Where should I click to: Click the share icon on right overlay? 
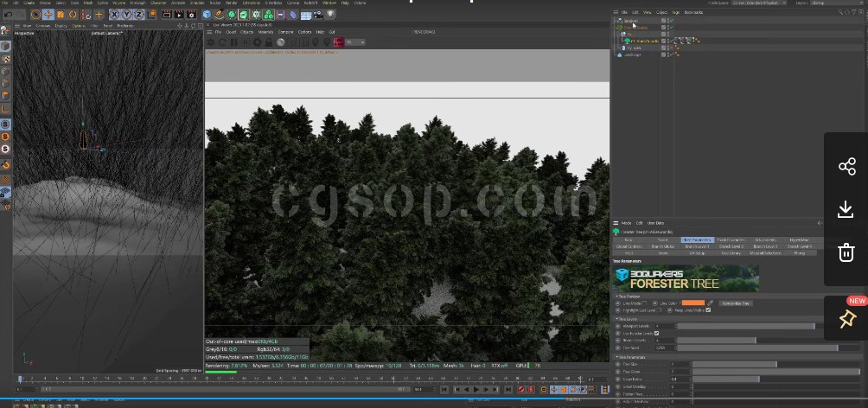click(846, 167)
